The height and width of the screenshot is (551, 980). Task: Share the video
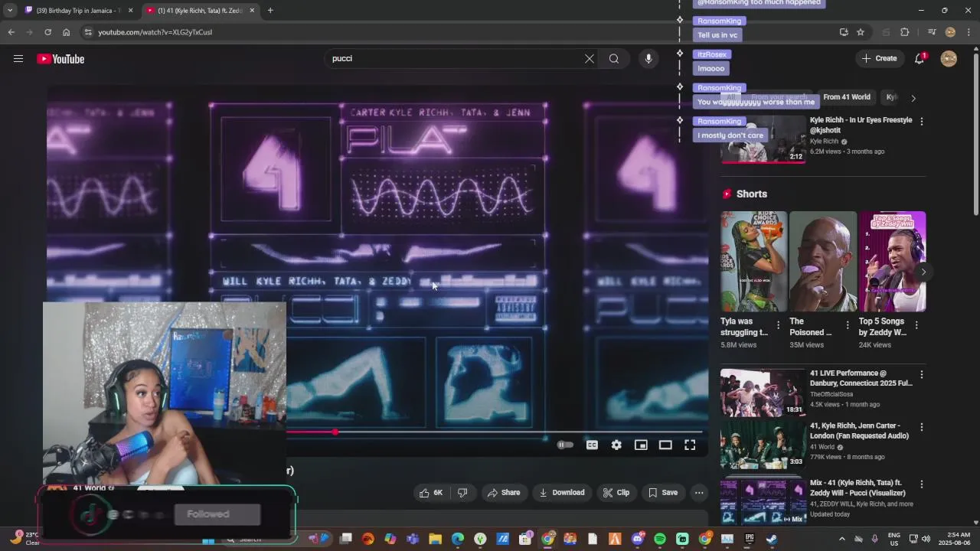504,493
